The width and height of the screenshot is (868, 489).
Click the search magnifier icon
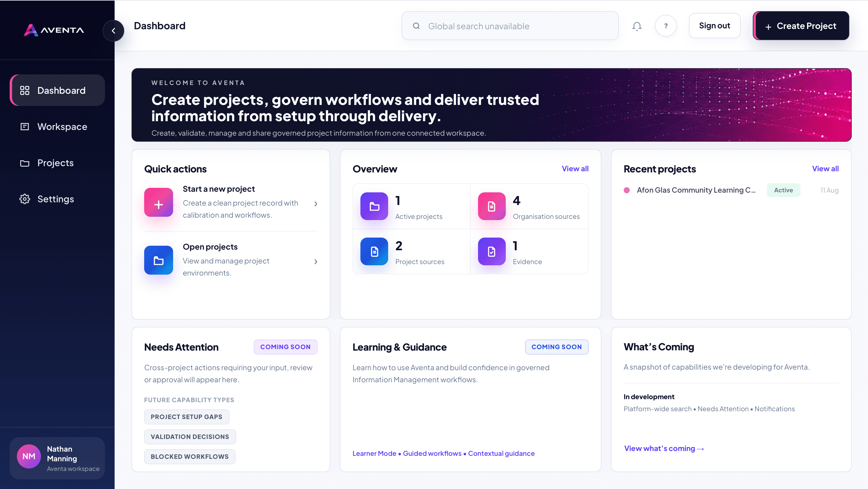(x=416, y=26)
